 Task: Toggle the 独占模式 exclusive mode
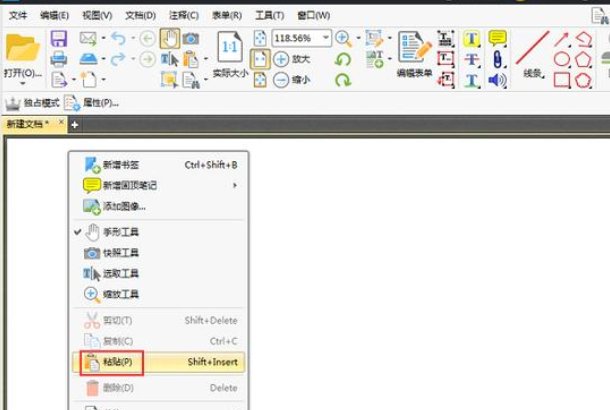tap(32, 103)
